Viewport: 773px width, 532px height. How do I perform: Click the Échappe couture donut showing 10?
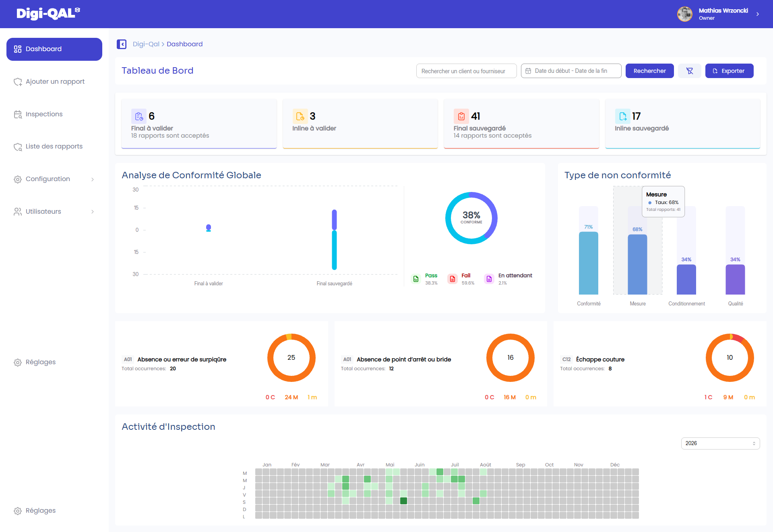click(x=730, y=358)
